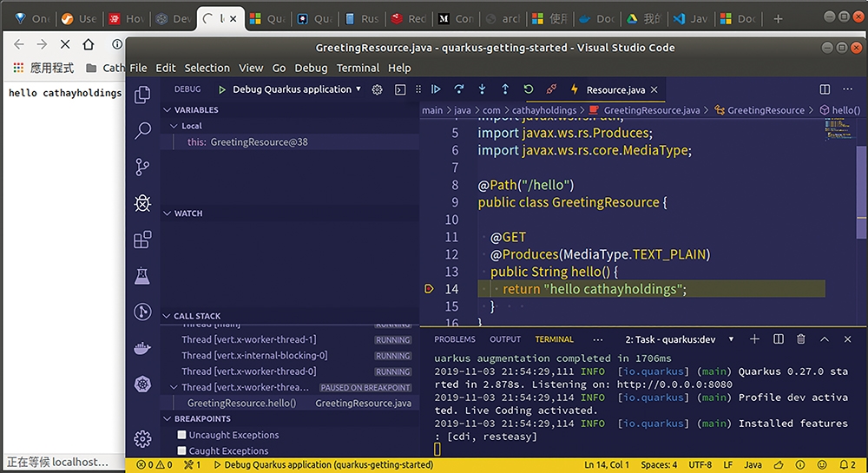This screenshot has width=868, height=473.
Task: Collapse the CALL STACK section
Action: click(x=167, y=316)
